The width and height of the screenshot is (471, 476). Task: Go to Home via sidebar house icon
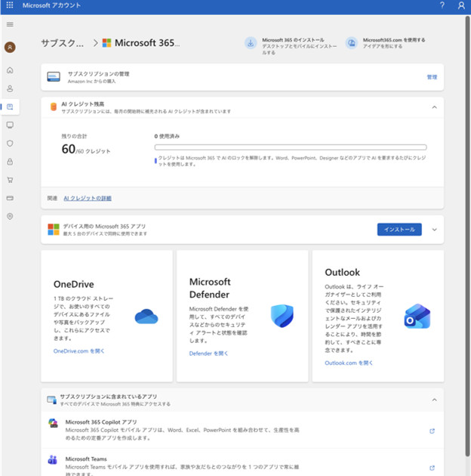[x=10, y=70]
